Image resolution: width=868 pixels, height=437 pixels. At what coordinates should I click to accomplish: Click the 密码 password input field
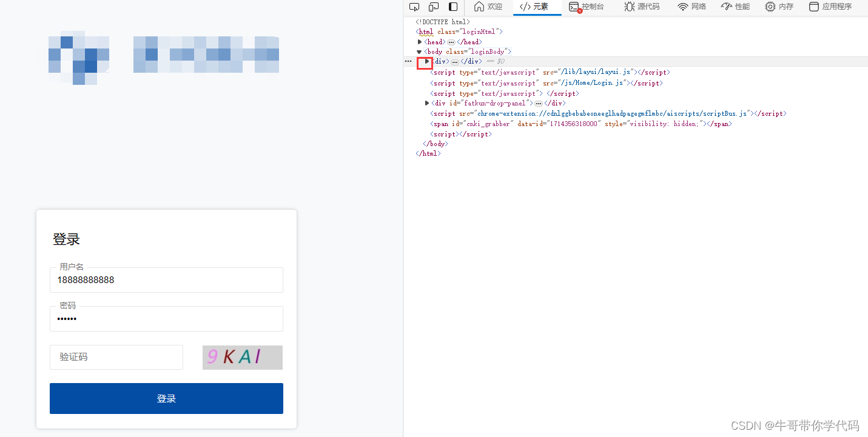pos(166,319)
